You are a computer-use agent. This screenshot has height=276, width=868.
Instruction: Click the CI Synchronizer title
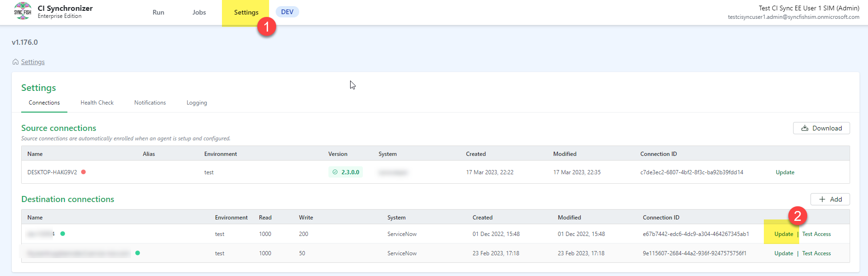tap(65, 8)
